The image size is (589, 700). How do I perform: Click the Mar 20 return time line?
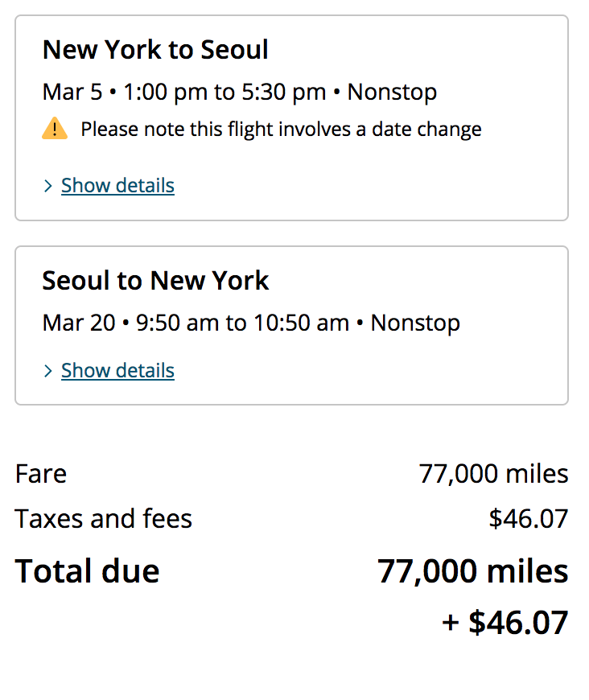pos(251,323)
